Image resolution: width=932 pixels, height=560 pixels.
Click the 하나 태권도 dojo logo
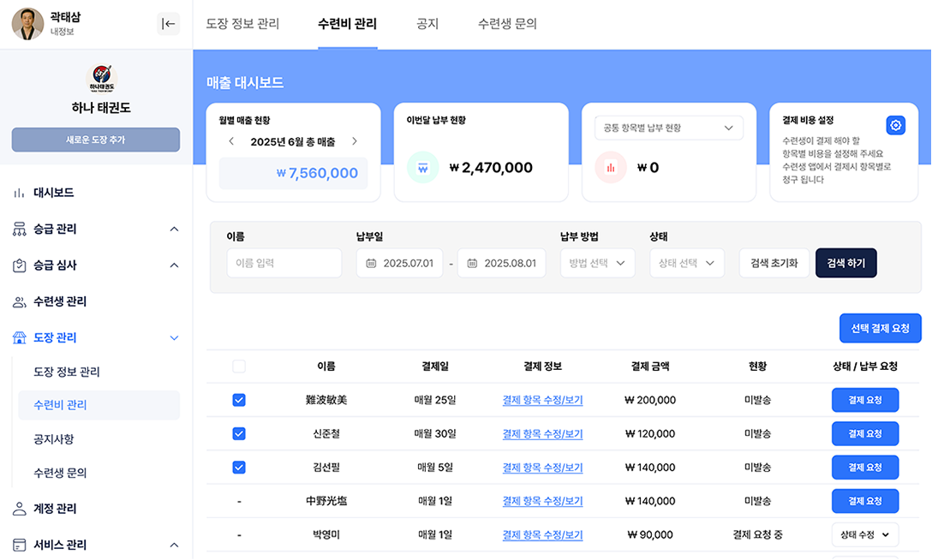102,79
